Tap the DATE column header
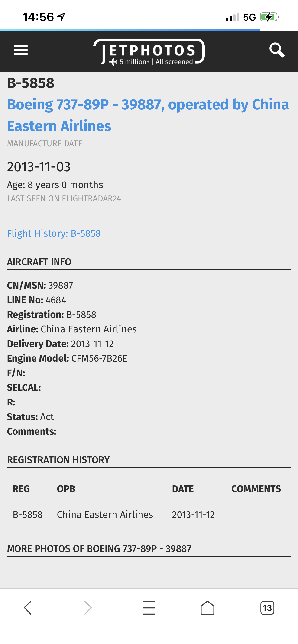The width and height of the screenshot is (298, 644). (x=183, y=489)
